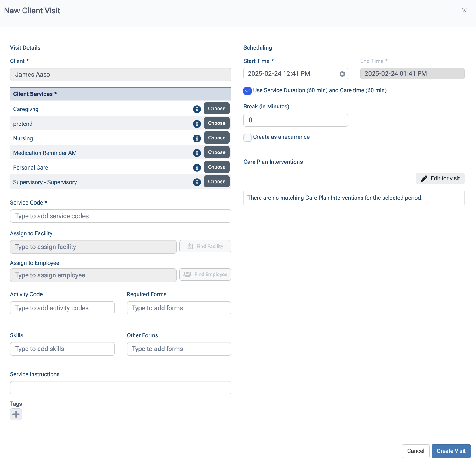This screenshot has width=476, height=459.
Task: Show Supervisory service info icon
Action: tap(197, 182)
